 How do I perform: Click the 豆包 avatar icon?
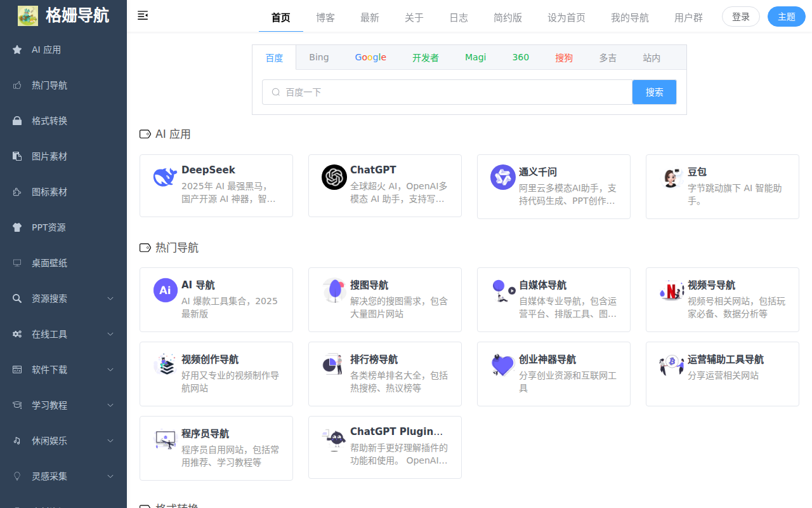671,178
